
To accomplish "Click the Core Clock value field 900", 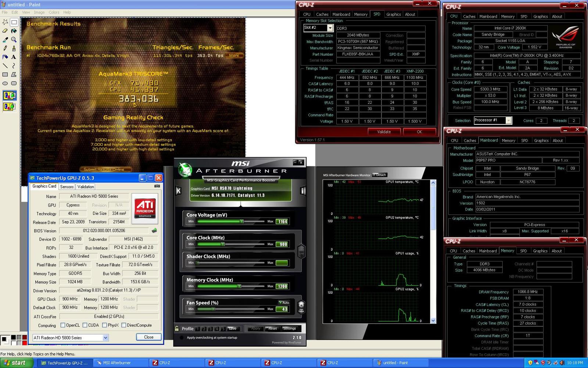I will [x=282, y=244].
